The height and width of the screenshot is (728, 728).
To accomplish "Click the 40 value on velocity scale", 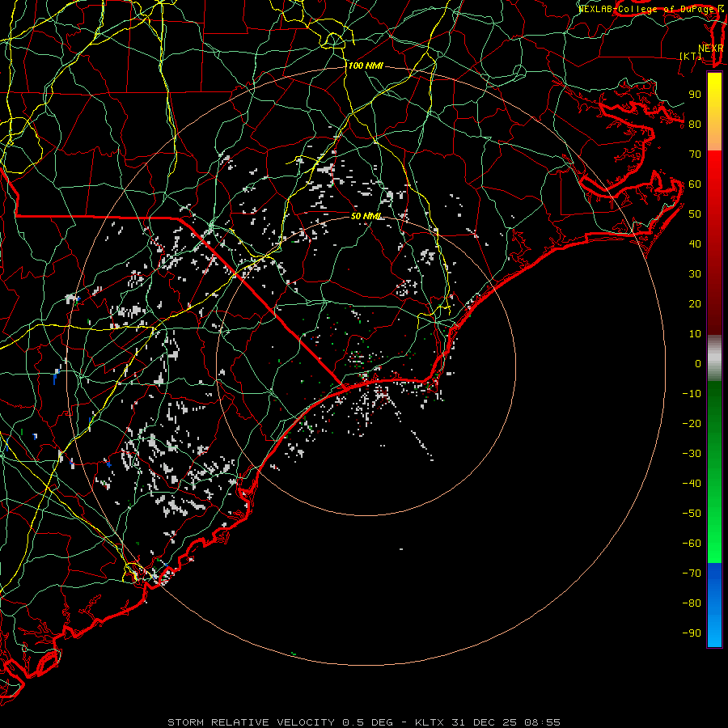I will click(695, 244).
